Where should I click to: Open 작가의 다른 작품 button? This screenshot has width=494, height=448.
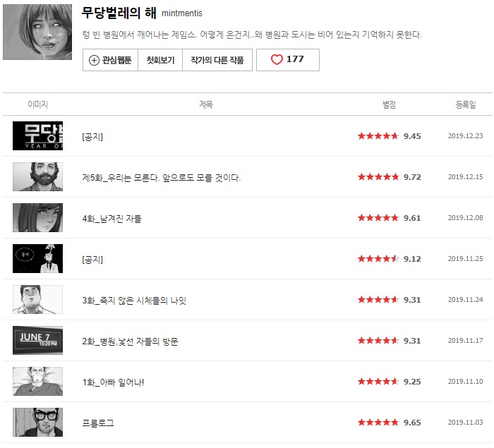coord(217,60)
